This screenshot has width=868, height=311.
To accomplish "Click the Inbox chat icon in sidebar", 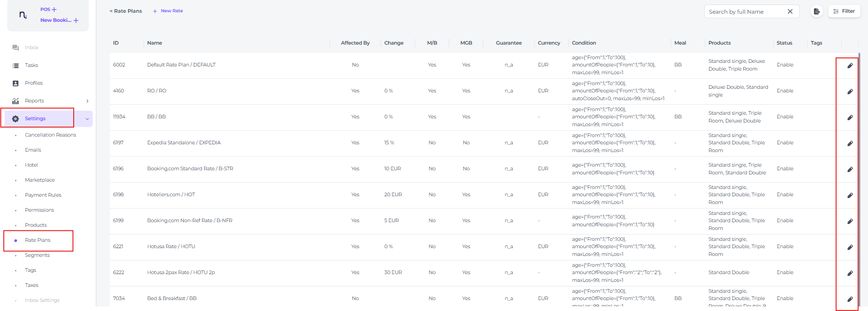I will point(15,48).
